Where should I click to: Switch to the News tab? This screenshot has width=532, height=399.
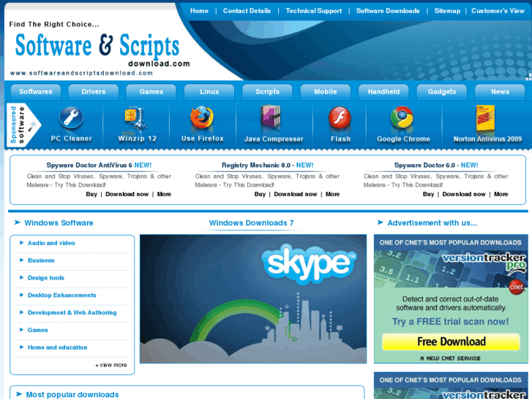coord(500,92)
